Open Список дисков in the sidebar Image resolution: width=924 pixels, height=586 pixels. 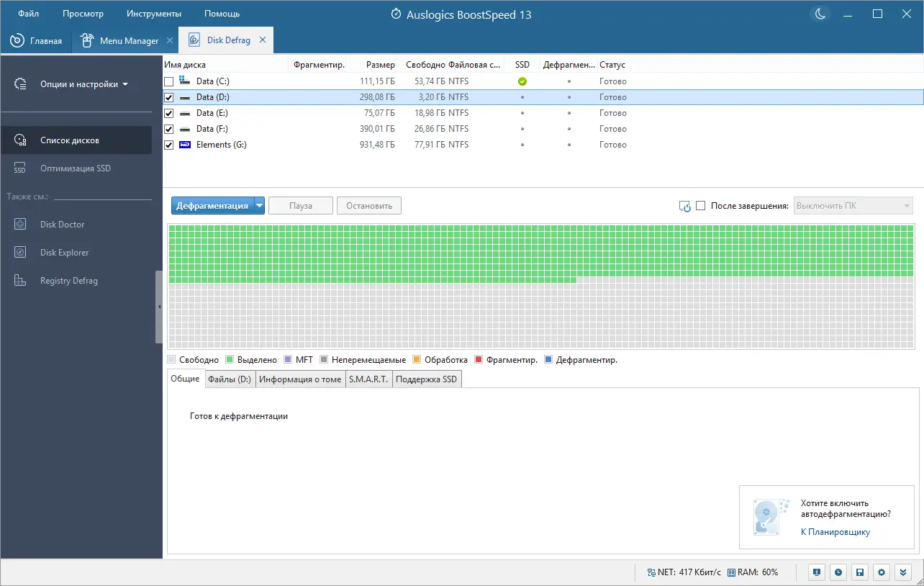click(x=76, y=140)
